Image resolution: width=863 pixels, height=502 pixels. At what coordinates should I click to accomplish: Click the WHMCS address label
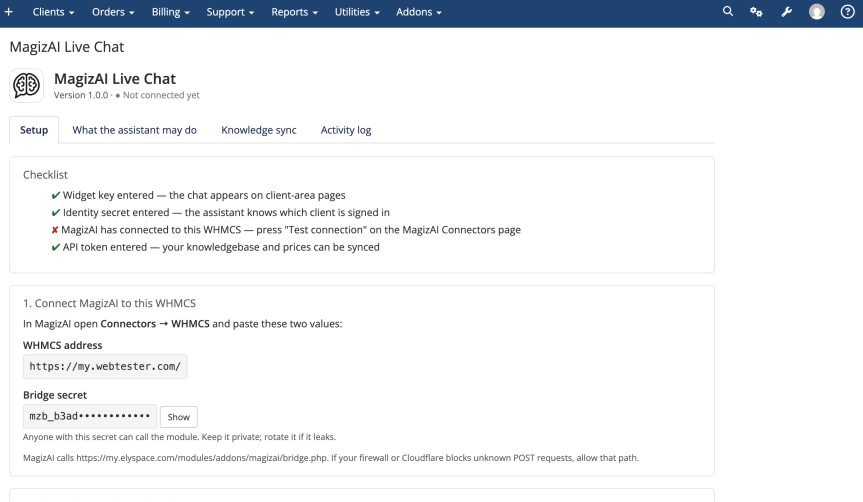click(x=63, y=345)
